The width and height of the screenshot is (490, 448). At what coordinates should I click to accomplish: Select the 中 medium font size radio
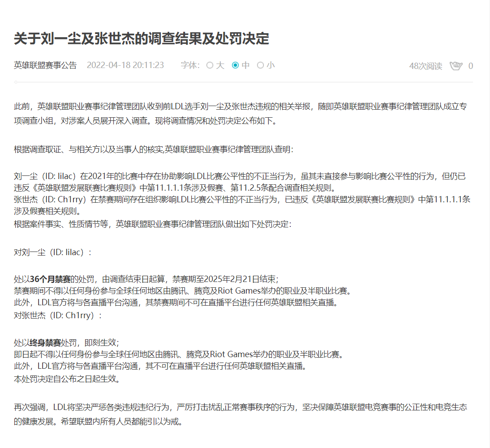point(235,65)
